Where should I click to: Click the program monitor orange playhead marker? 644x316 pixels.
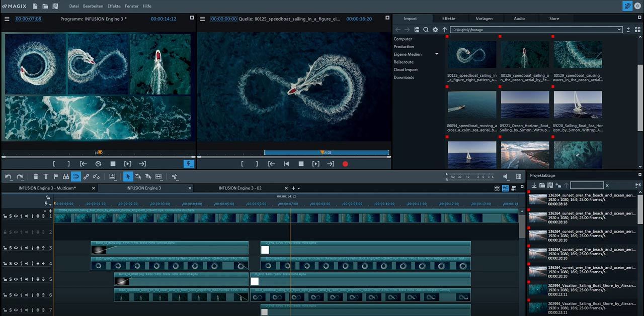(100, 152)
